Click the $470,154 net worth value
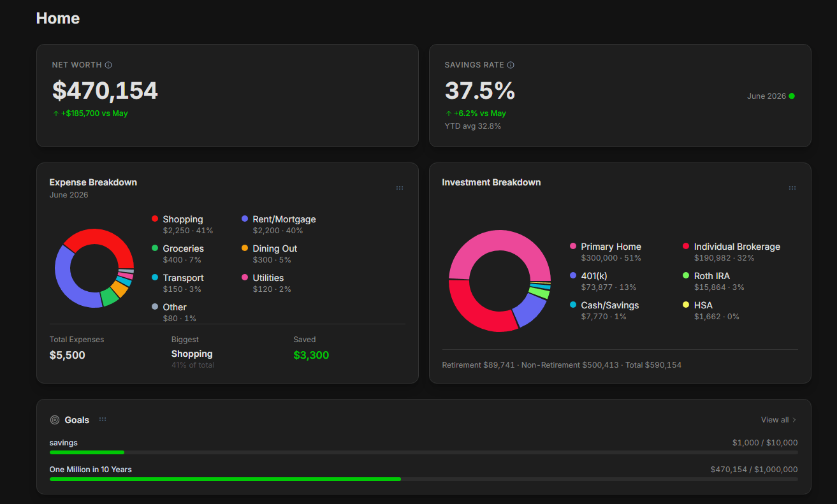Viewport: 837px width, 504px height. 105,90
